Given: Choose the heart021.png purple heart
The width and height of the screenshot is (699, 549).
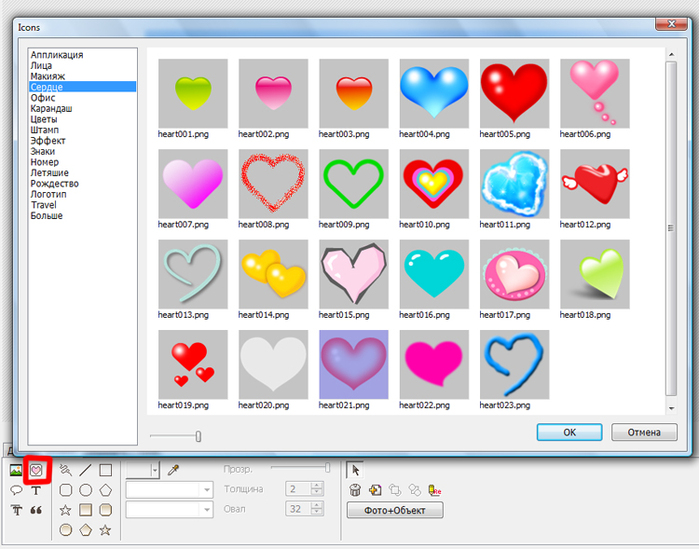Looking at the screenshot, I should pos(354,365).
